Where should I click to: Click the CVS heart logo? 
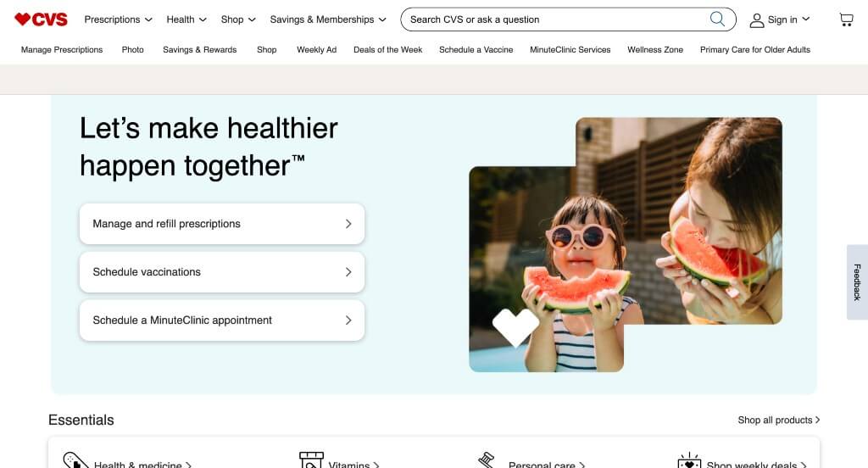coord(41,19)
